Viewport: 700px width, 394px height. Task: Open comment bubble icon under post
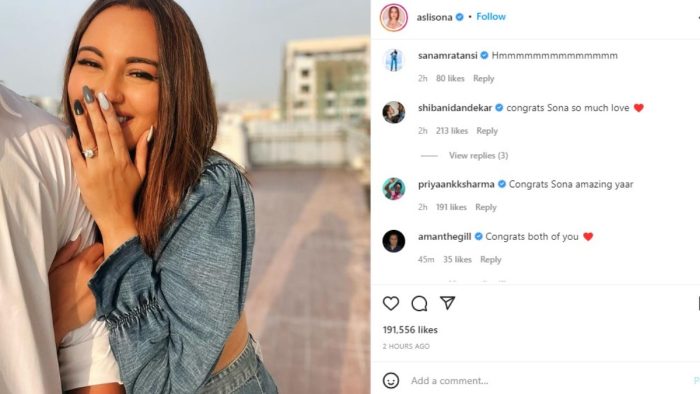(x=419, y=303)
